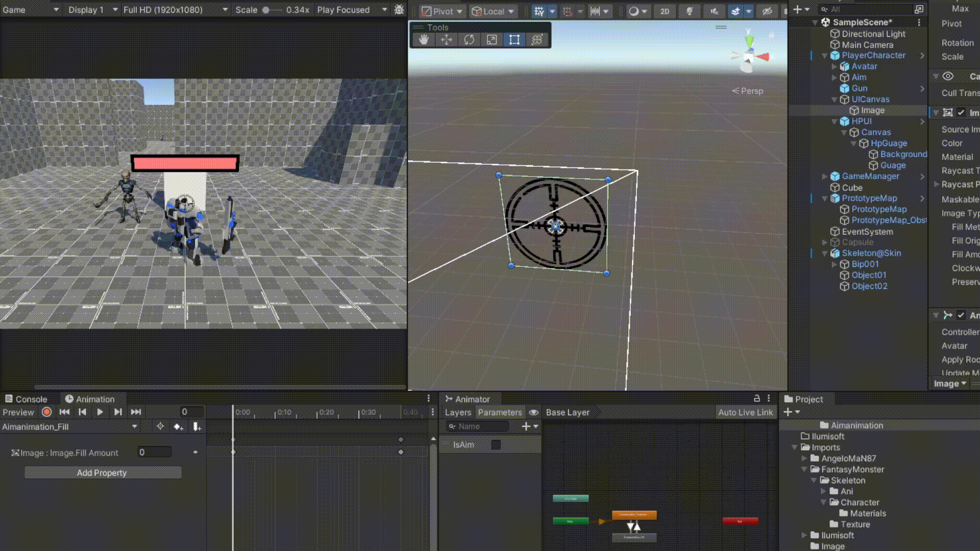Adjust the Game view Scale slider
The image size is (980, 551).
[266, 10]
